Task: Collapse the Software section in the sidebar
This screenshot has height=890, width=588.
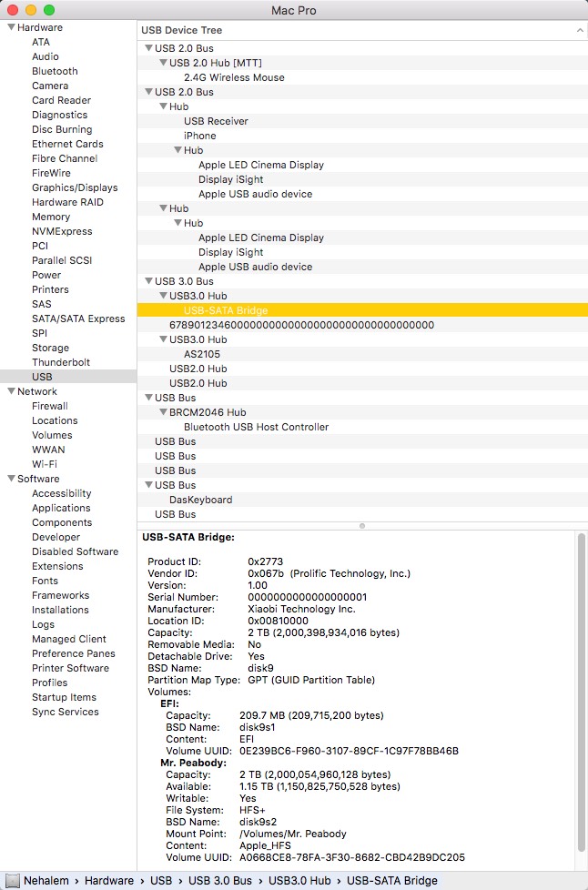Action: (x=11, y=479)
